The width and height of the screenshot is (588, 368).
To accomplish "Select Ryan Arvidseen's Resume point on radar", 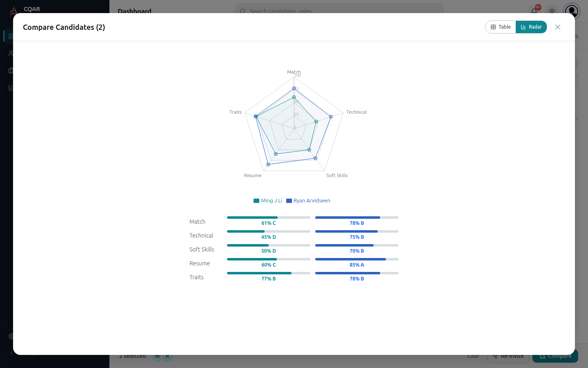I will [268, 164].
